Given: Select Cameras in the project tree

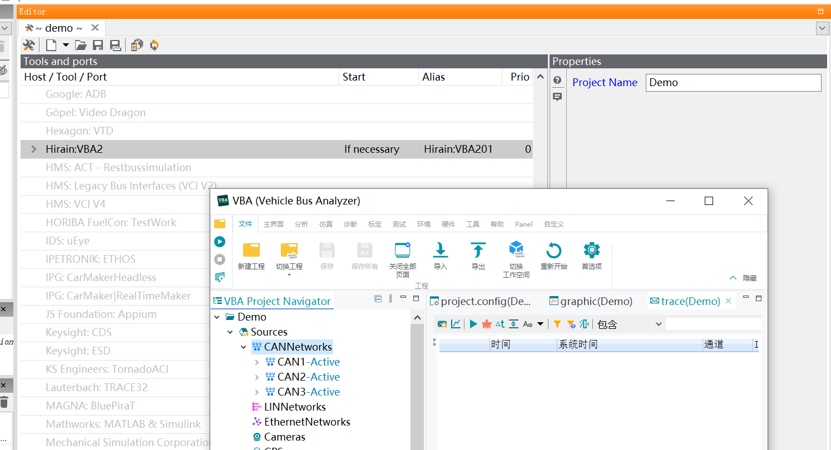Looking at the screenshot, I should 285,437.
